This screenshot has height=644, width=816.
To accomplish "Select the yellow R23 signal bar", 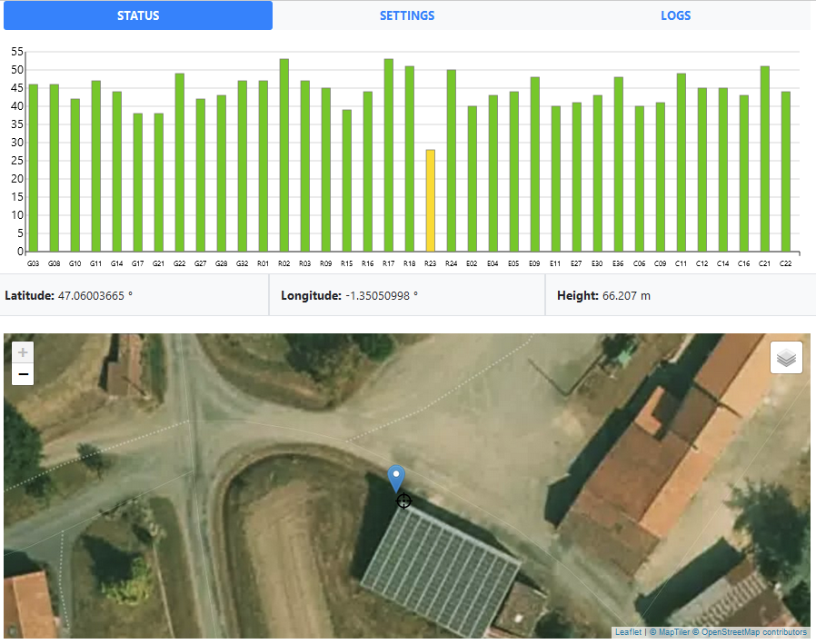I will click(x=431, y=201).
